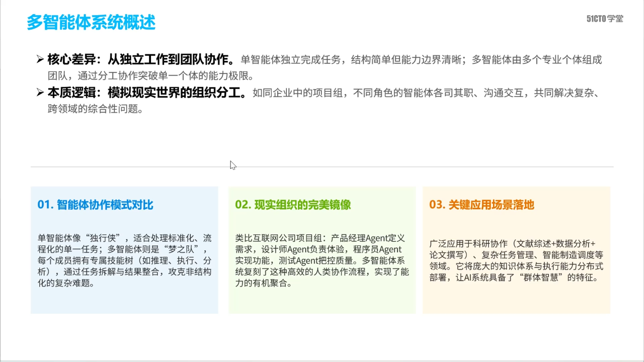Select the bold text "核心差异：从独立工作到团队协作。"

(x=142, y=60)
